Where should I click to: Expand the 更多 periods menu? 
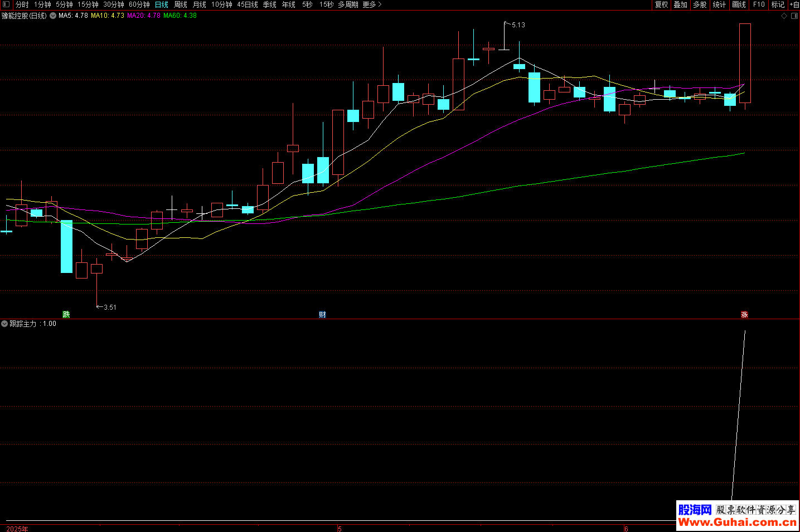pos(372,4)
